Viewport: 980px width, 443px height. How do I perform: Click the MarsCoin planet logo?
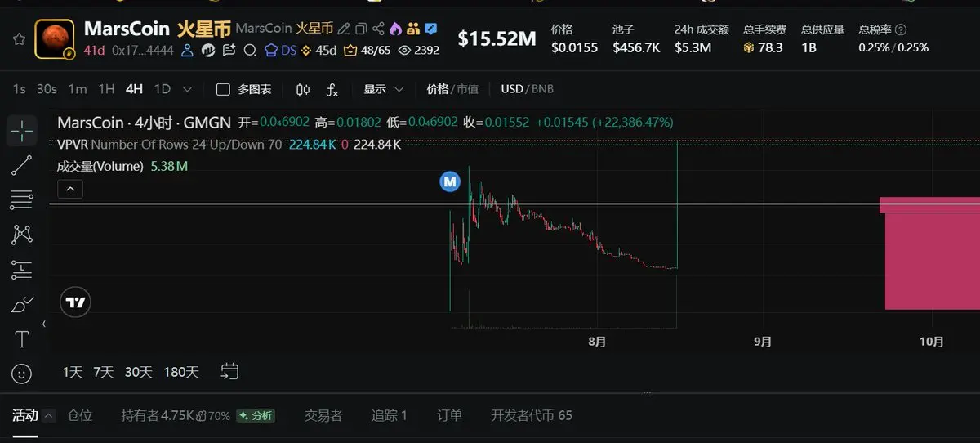pyautogui.click(x=55, y=38)
